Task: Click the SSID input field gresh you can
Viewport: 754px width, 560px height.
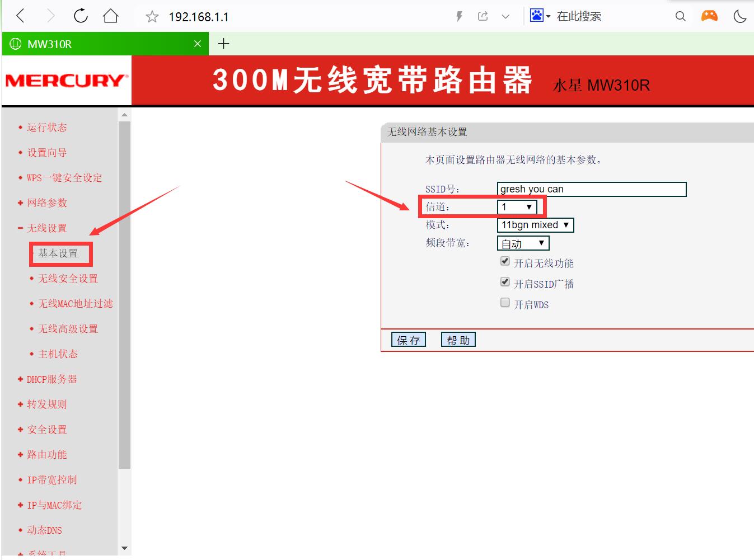Action: tap(591, 189)
